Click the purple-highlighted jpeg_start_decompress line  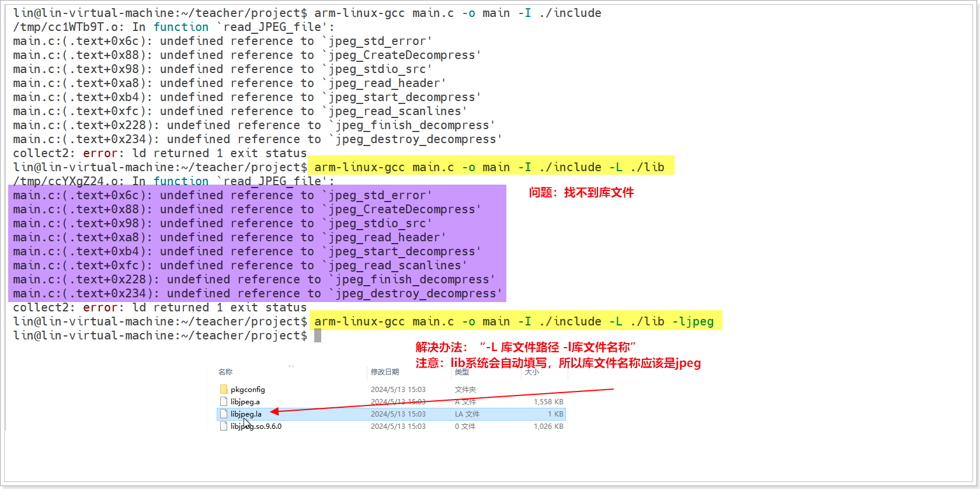[x=247, y=251]
